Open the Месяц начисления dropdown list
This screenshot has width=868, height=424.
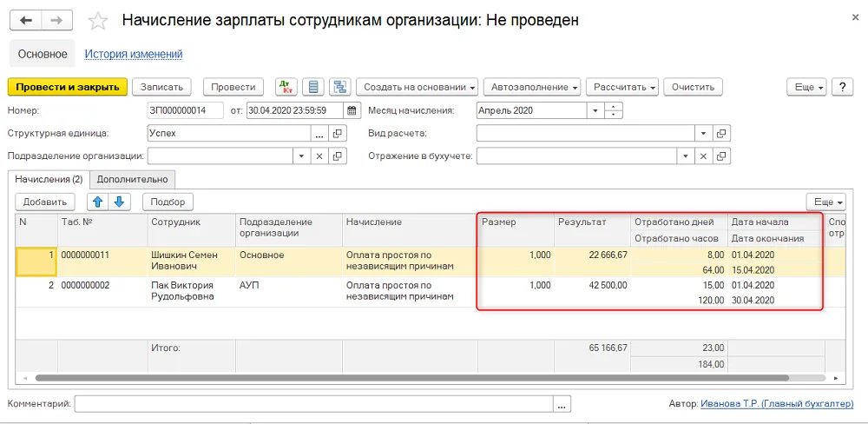(595, 110)
